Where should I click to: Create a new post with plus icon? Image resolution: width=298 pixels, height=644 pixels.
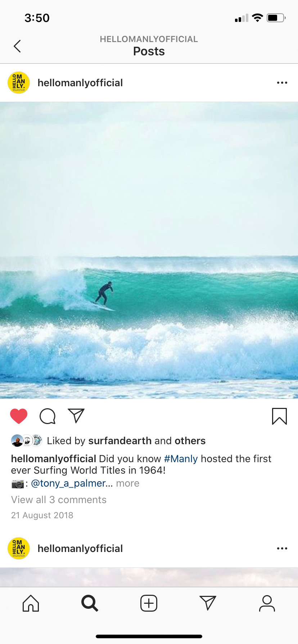[x=149, y=603]
